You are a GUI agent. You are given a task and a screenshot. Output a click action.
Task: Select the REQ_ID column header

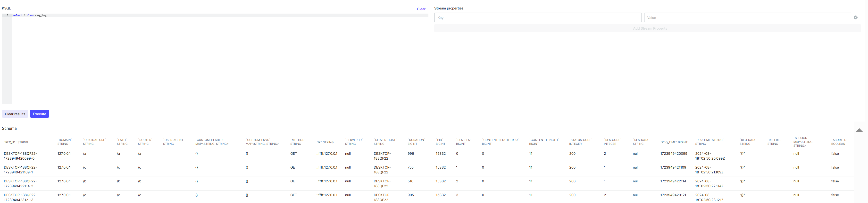[16, 142]
